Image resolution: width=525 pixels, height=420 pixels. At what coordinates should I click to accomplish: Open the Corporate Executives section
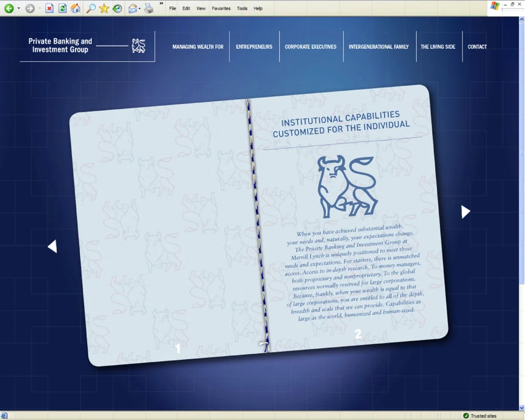coord(311,47)
